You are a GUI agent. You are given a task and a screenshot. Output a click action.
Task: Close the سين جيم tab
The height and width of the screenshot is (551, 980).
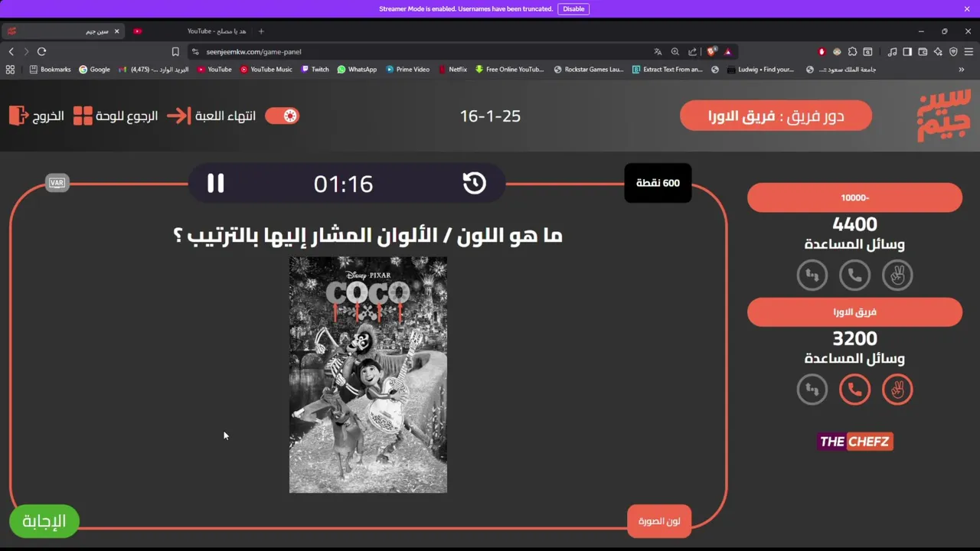coord(116,31)
